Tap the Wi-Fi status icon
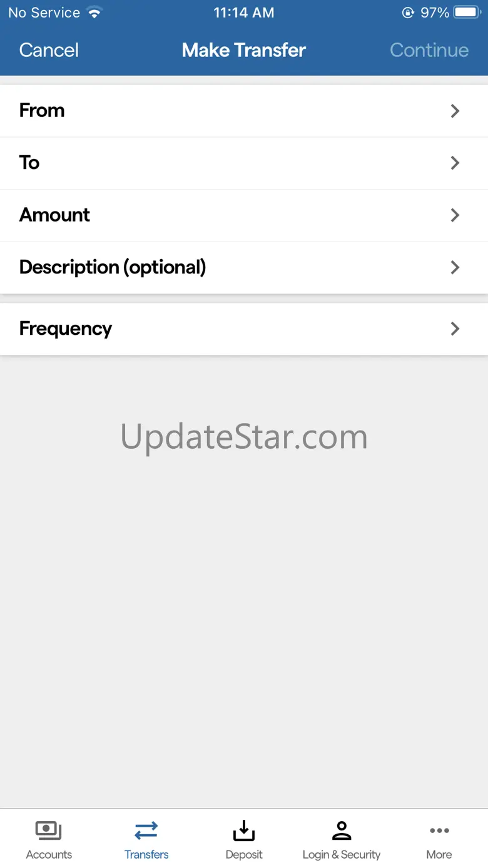The image size is (488, 868). coord(94,13)
